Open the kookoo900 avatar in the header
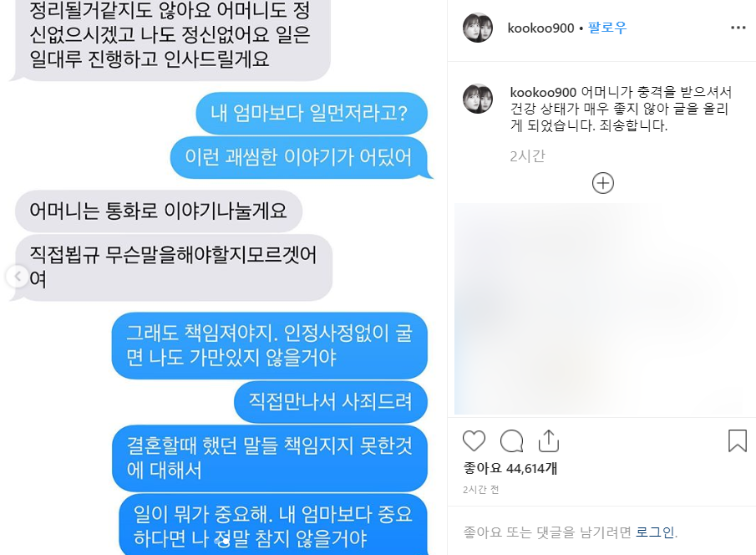The image size is (756, 555). [478, 28]
